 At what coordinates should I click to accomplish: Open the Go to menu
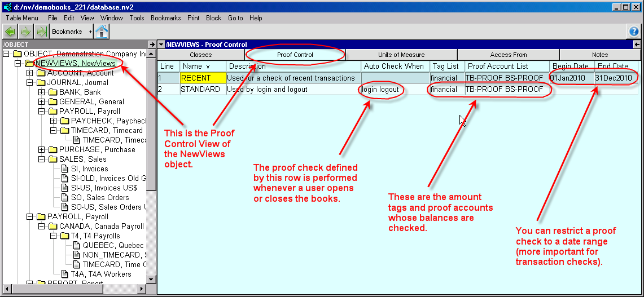coord(235,18)
